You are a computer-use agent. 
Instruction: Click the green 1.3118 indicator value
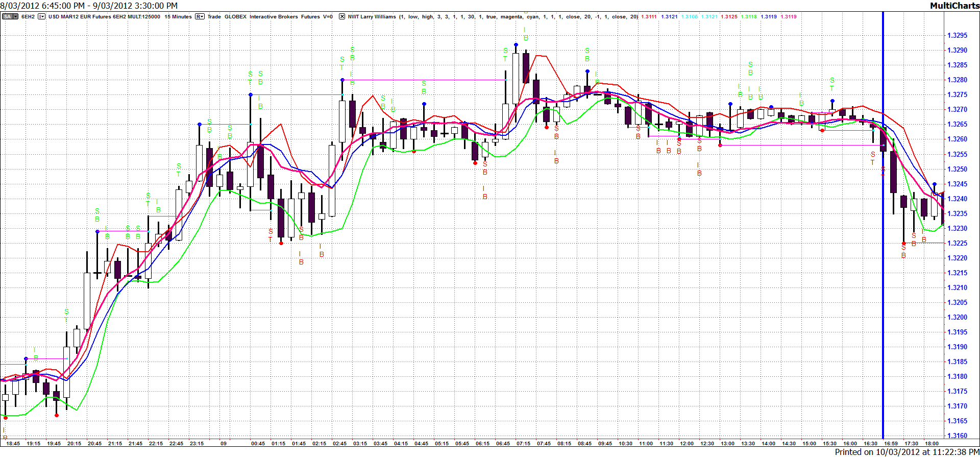(749, 17)
